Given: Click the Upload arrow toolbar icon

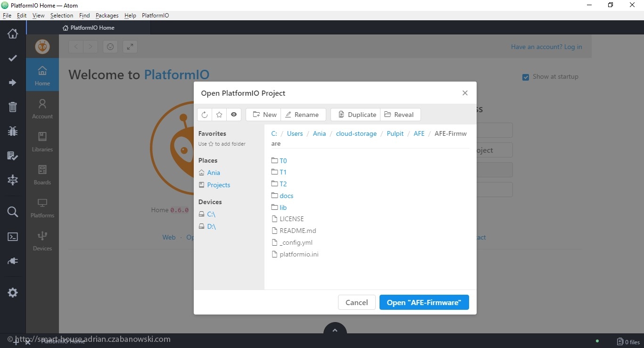Looking at the screenshot, I should (13, 83).
